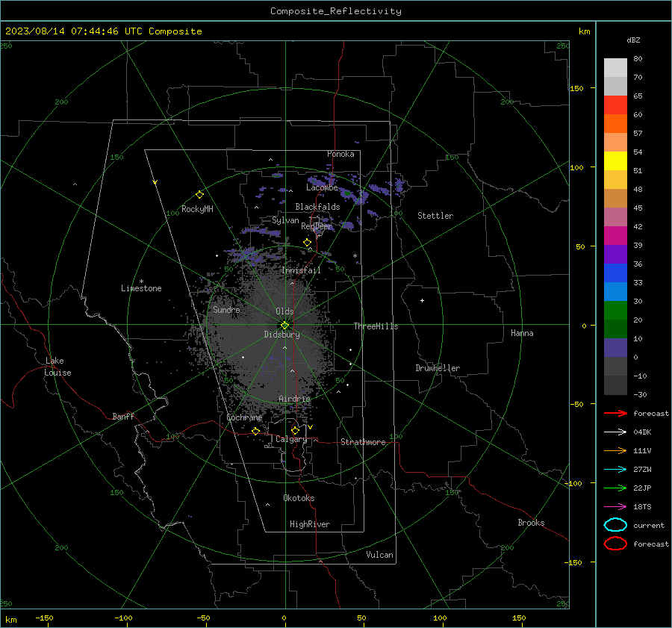
Task: Select the cyan current ellipse icon
Action: click(x=615, y=525)
